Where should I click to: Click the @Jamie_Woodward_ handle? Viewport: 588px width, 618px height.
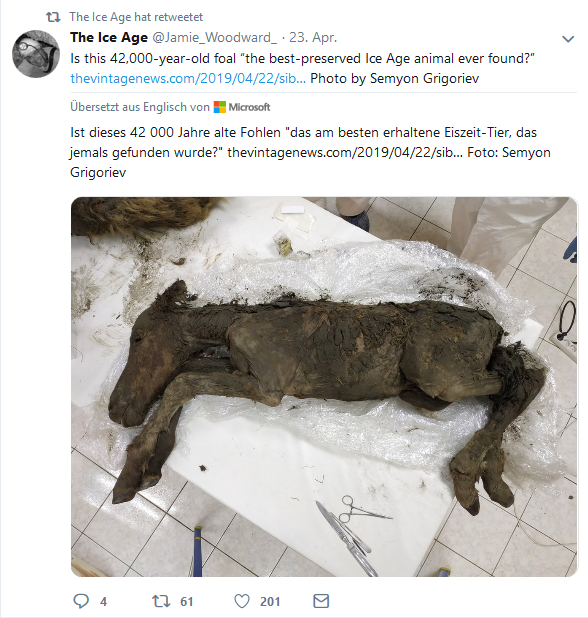pyautogui.click(x=214, y=37)
